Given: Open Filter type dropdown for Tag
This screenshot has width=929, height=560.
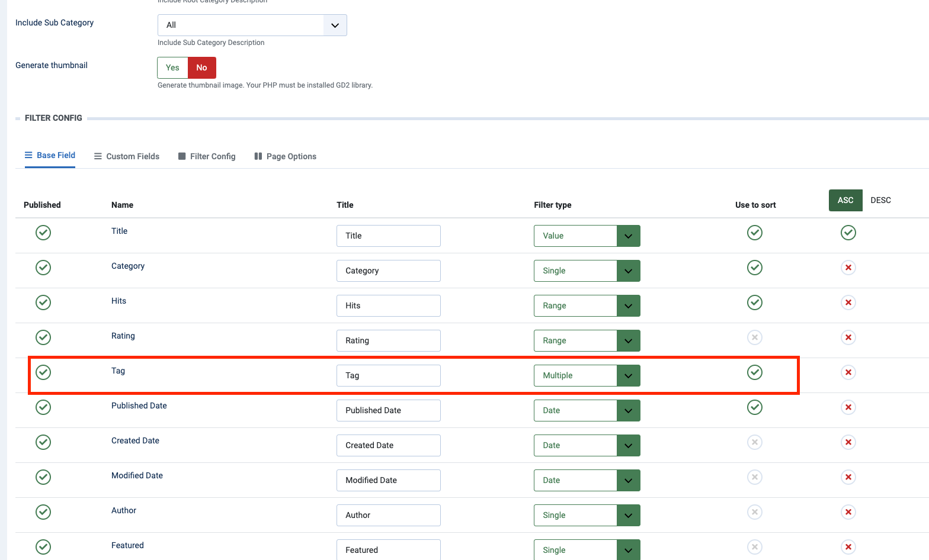Looking at the screenshot, I should pyautogui.click(x=587, y=375).
